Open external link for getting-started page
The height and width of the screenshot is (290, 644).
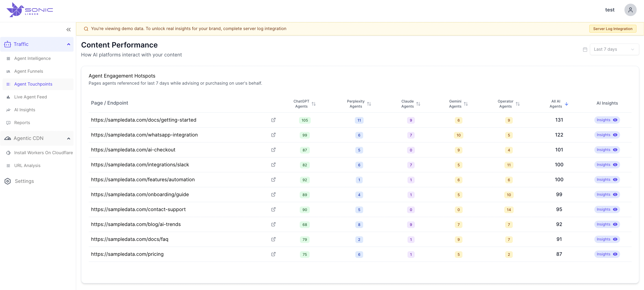tap(273, 120)
